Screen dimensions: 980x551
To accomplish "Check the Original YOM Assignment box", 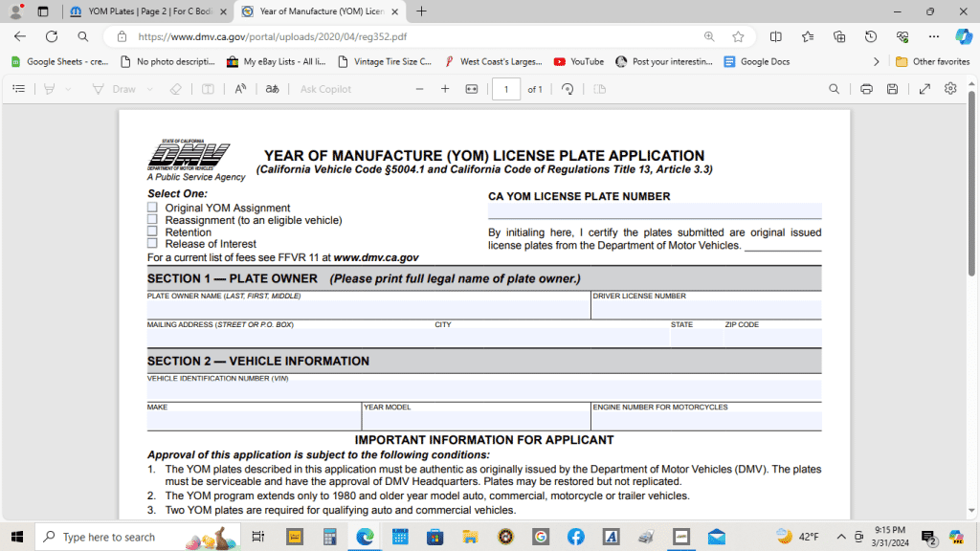I will coord(152,208).
